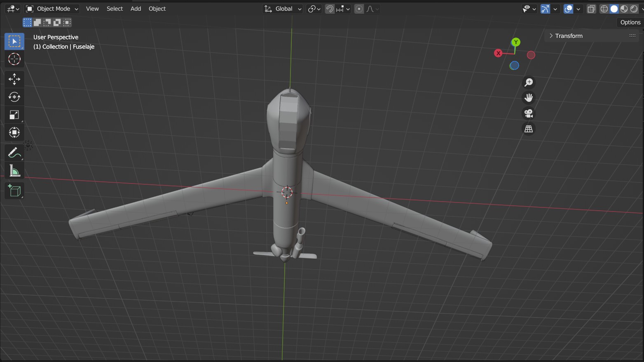Image resolution: width=644 pixels, height=362 pixels.
Task: Toggle the viewport camera view
Action: tap(528, 113)
